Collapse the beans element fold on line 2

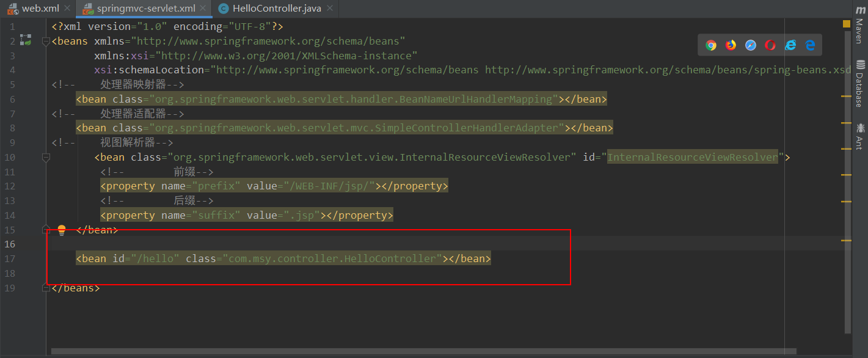click(46, 41)
